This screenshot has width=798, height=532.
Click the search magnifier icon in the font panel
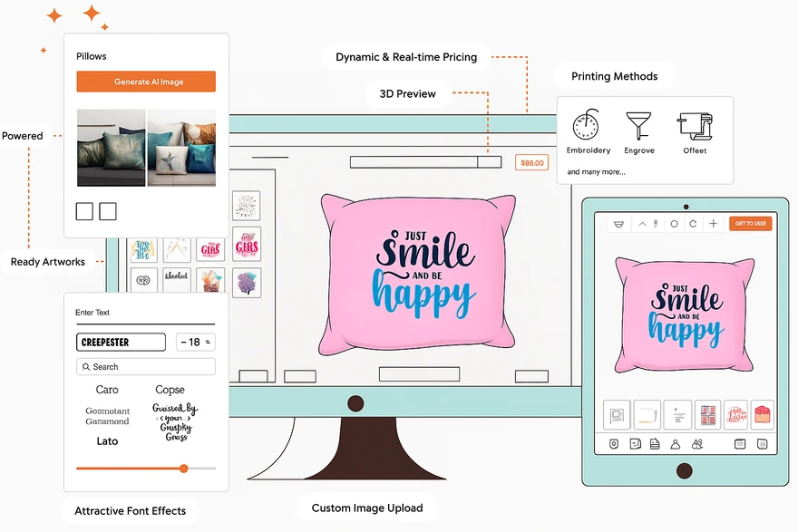click(x=88, y=366)
